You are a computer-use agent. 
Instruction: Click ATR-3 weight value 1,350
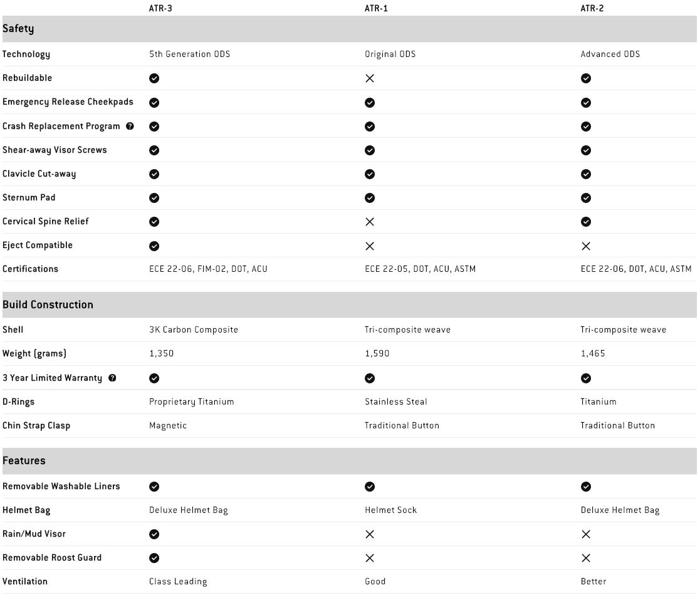[161, 354]
